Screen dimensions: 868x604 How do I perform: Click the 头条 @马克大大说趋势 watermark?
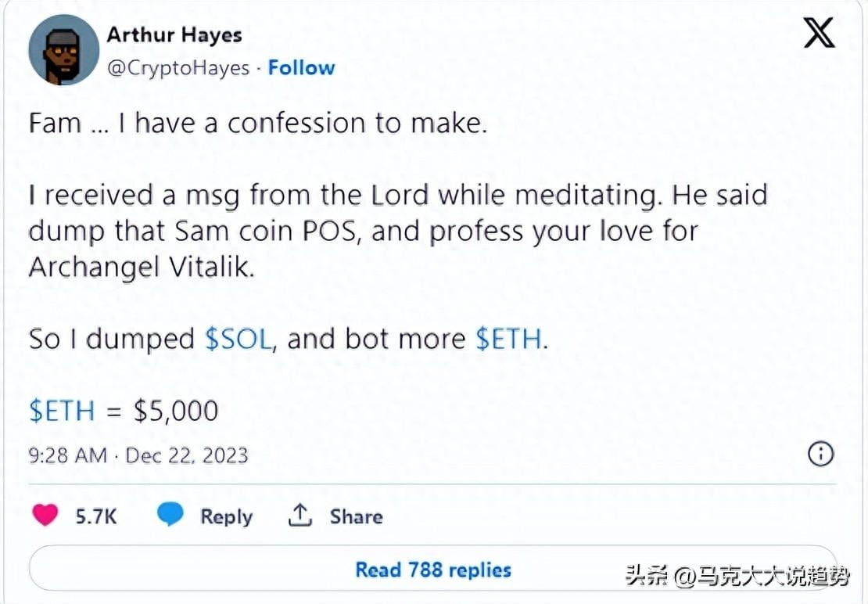coord(737,577)
